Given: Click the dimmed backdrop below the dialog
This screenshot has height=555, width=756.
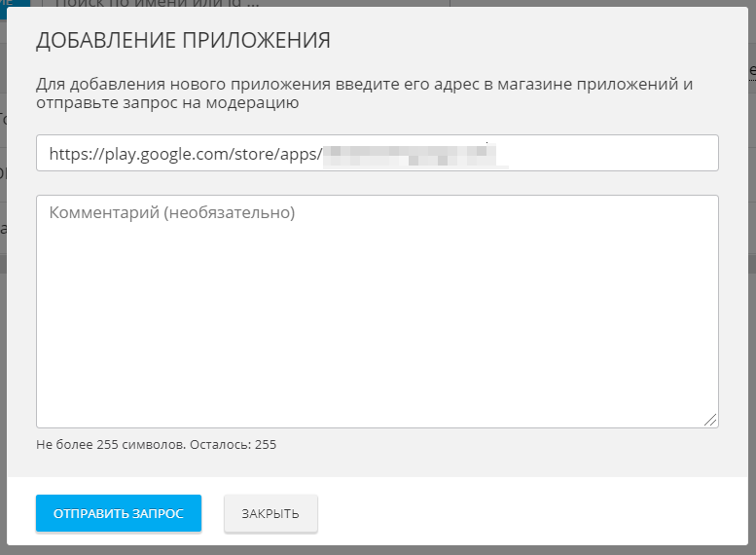Looking at the screenshot, I should 378,550.
